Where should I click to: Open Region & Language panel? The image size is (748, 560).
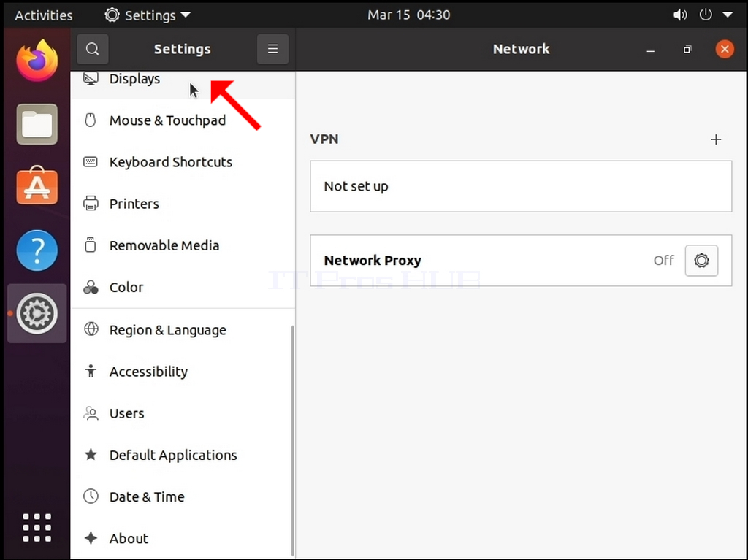click(x=183, y=329)
